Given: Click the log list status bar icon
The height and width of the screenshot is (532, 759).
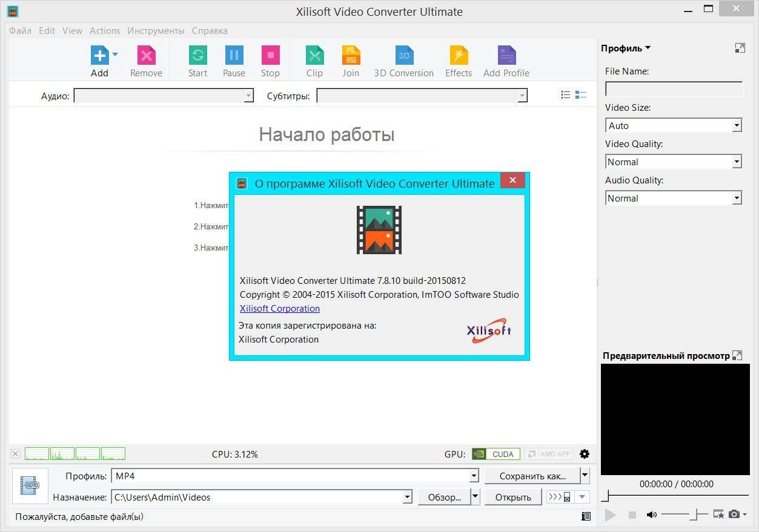Looking at the screenshot, I should point(586,517).
